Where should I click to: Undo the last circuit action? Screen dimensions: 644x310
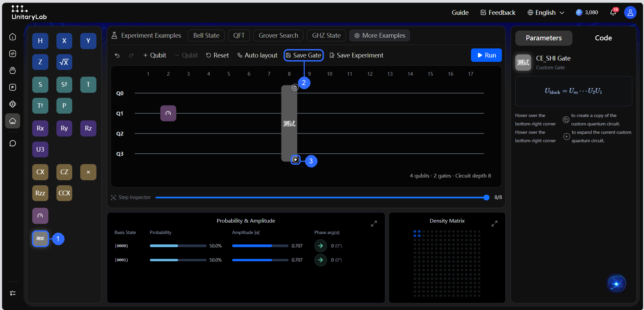pos(117,55)
